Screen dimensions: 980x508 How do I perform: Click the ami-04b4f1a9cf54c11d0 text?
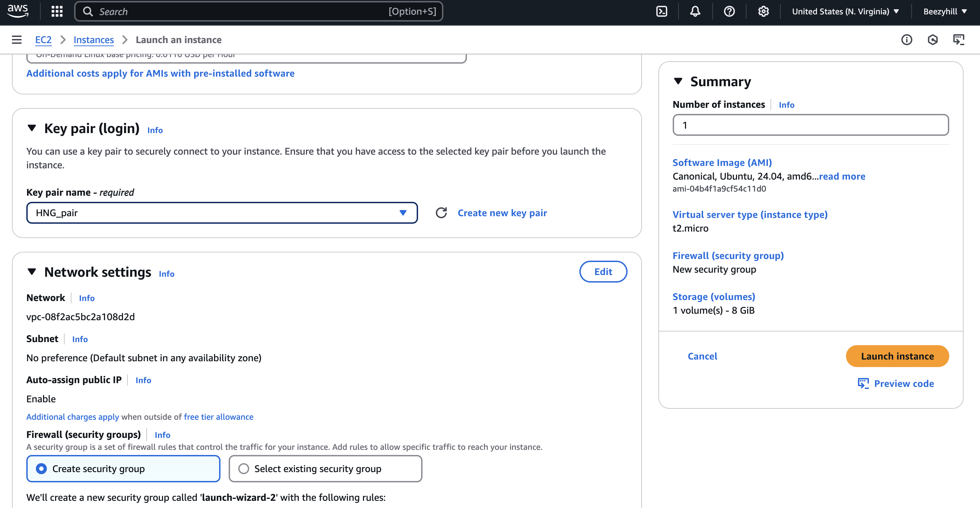tap(719, 189)
